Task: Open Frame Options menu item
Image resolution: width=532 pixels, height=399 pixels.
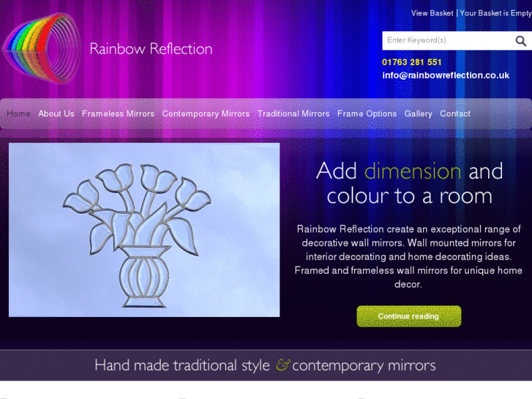Action: point(367,113)
